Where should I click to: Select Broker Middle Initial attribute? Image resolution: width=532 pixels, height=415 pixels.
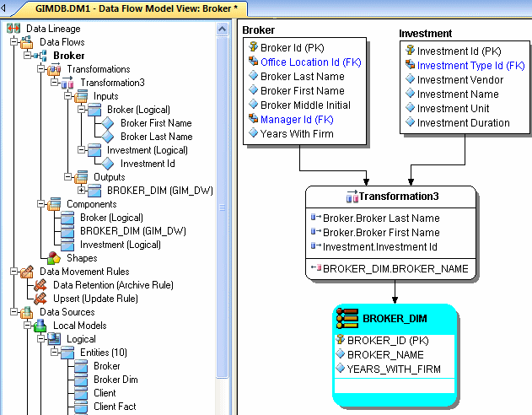[305, 105]
